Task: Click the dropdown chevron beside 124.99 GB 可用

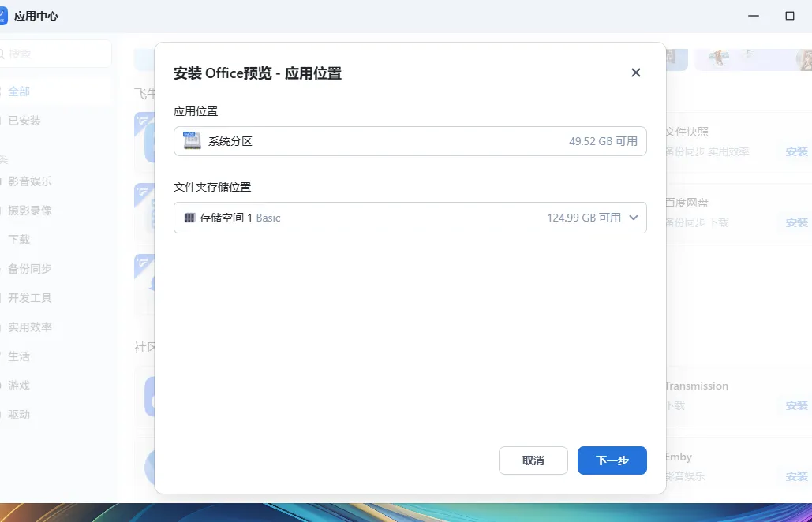Action: pyautogui.click(x=634, y=218)
